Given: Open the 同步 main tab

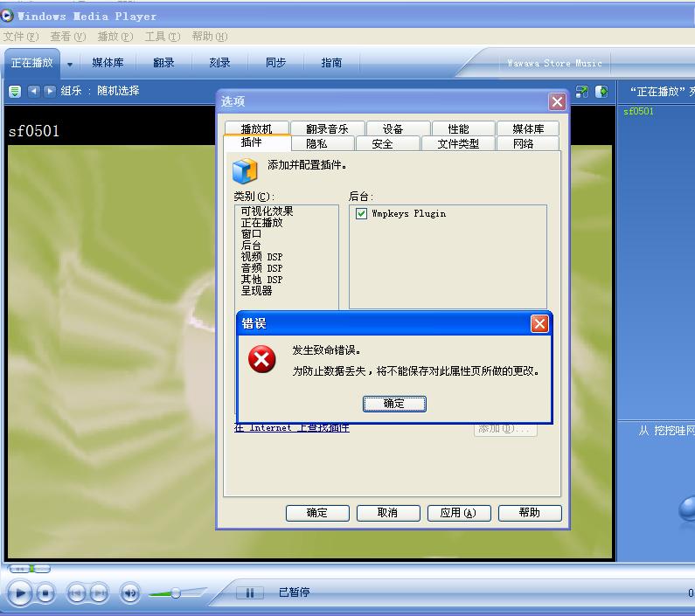Looking at the screenshot, I should 275,63.
